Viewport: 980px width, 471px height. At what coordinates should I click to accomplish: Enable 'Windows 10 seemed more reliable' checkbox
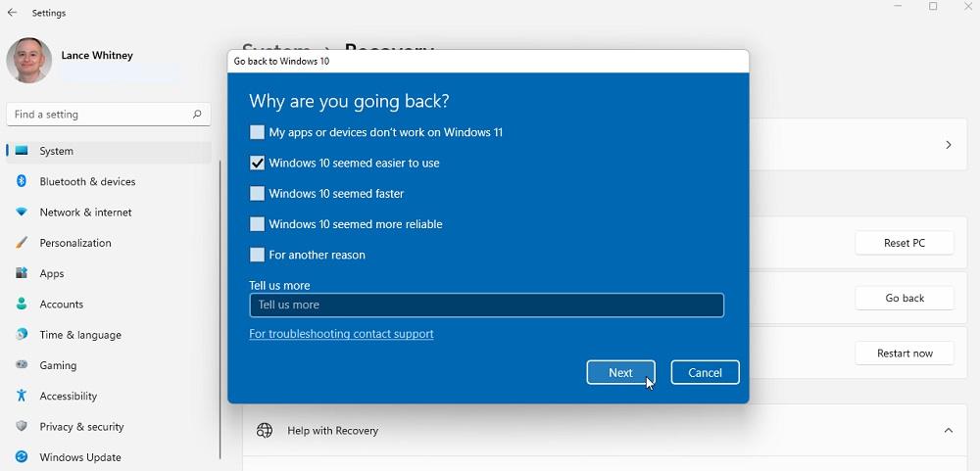[x=257, y=224]
